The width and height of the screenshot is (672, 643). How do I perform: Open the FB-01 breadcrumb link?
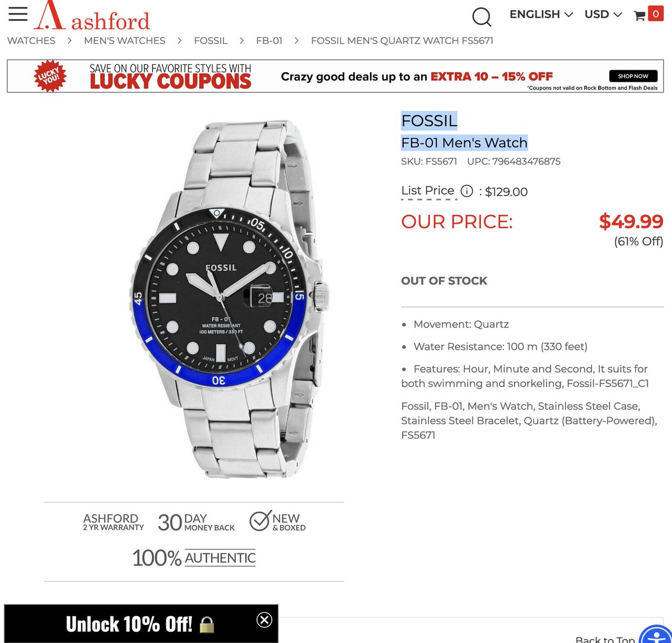point(269,41)
